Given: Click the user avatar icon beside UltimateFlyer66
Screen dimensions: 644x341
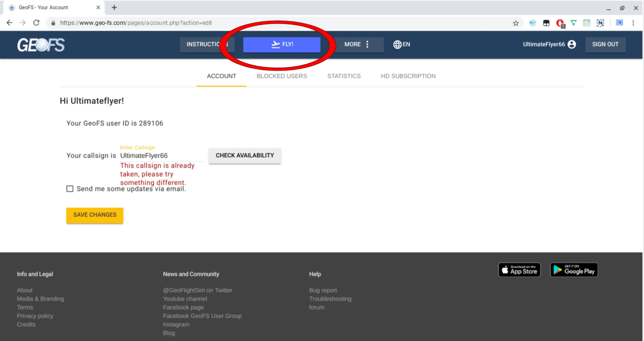Looking at the screenshot, I should click(x=572, y=44).
